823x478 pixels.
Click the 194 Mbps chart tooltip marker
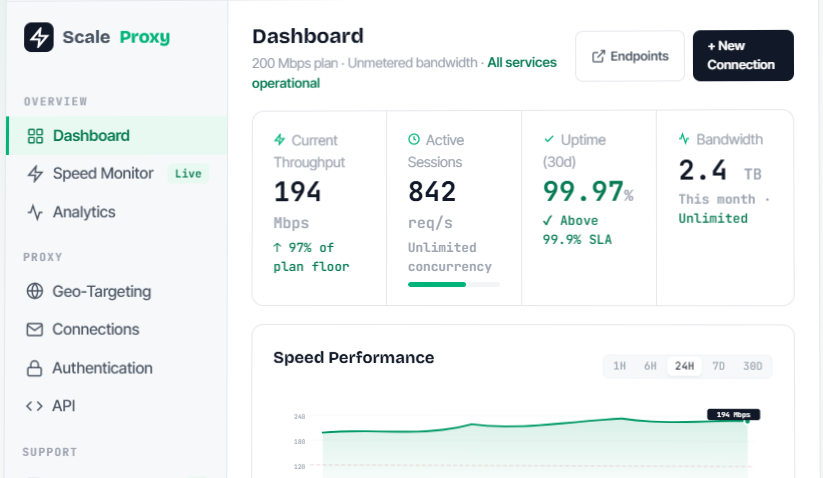(x=734, y=415)
